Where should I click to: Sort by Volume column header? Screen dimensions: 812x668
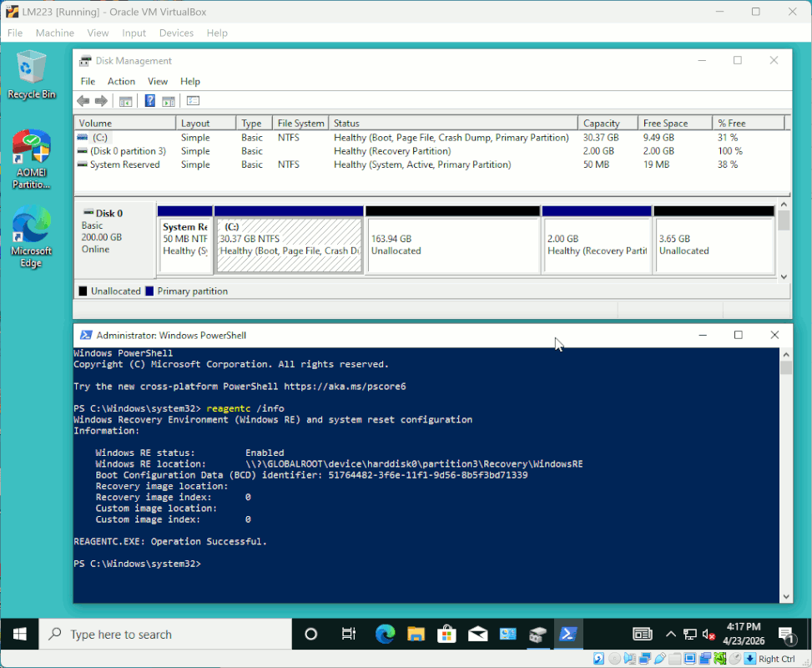point(125,123)
